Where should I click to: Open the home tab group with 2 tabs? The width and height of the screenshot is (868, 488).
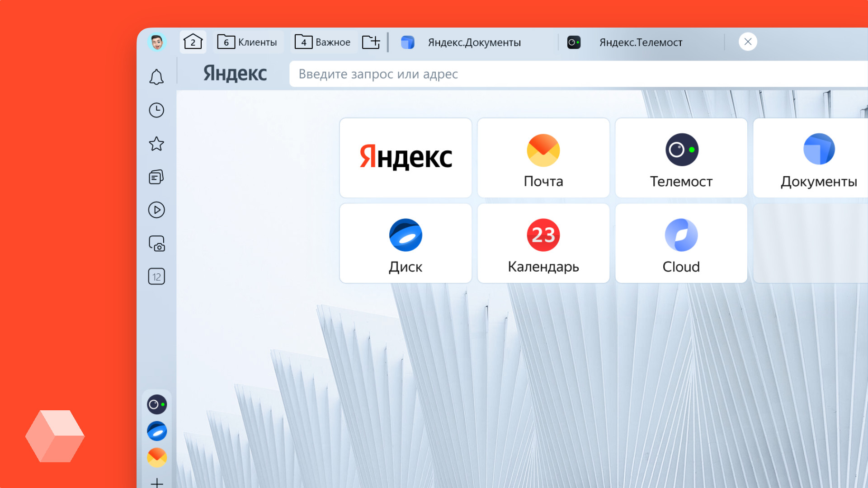(x=193, y=42)
